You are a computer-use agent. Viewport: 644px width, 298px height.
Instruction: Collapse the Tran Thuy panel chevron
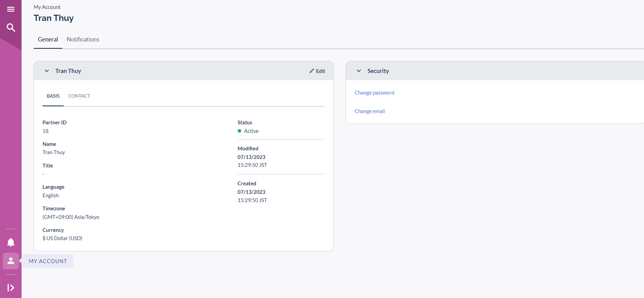click(x=47, y=71)
